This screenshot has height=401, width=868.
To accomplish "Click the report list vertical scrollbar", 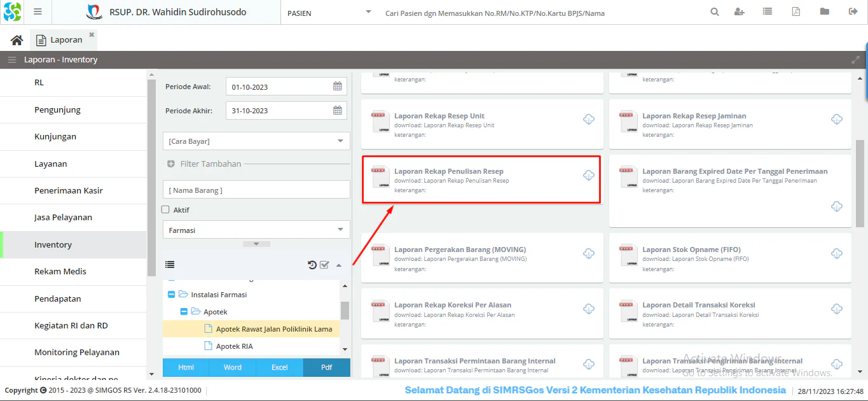I will click(860, 185).
